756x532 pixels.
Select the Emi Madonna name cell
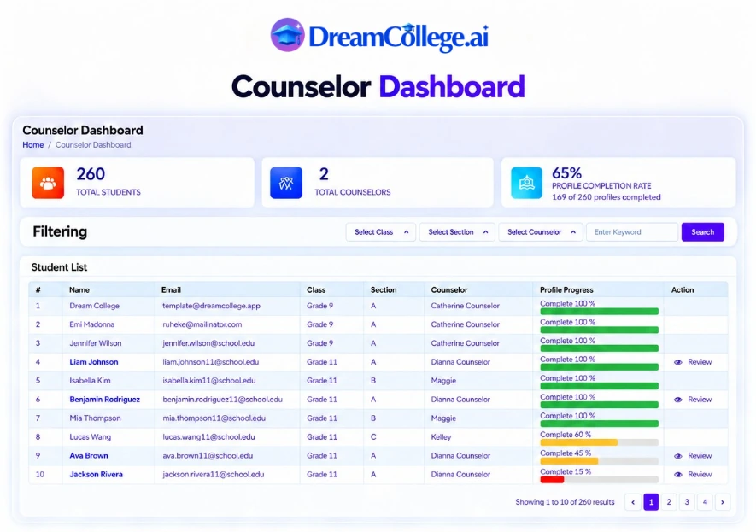91,324
